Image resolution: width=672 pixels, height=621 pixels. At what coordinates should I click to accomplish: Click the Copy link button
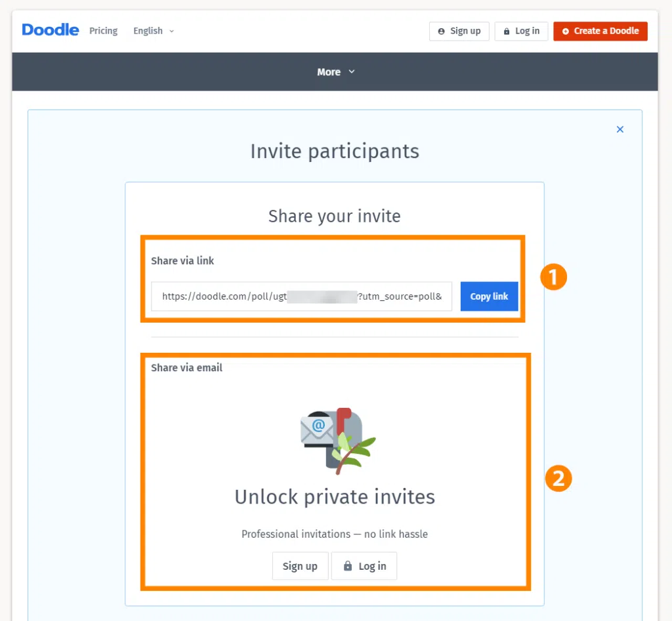pyautogui.click(x=489, y=296)
